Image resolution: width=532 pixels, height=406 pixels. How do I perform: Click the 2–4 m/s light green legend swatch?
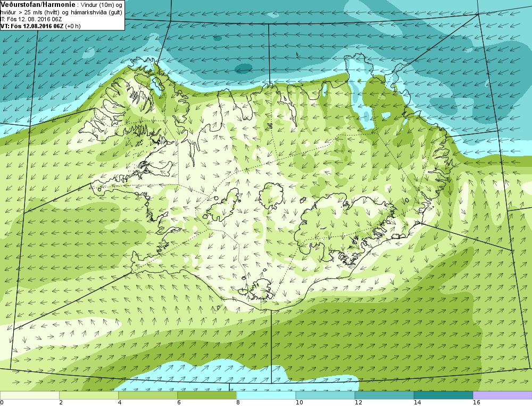[x=89, y=395]
